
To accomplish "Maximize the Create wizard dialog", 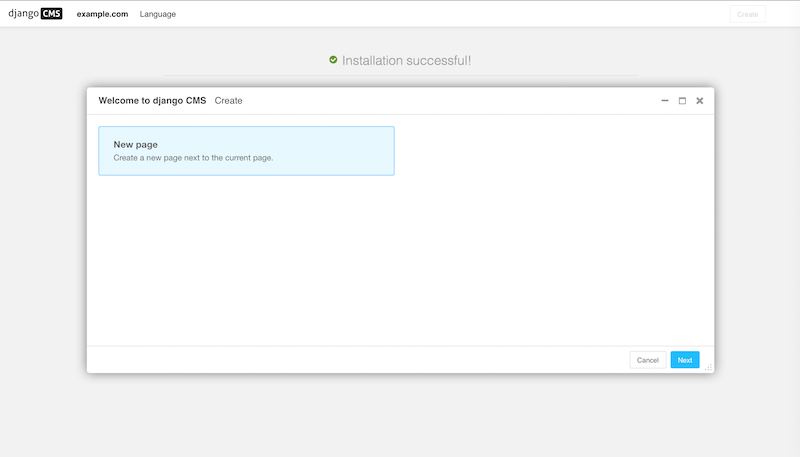I will click(x=682, y=101).
